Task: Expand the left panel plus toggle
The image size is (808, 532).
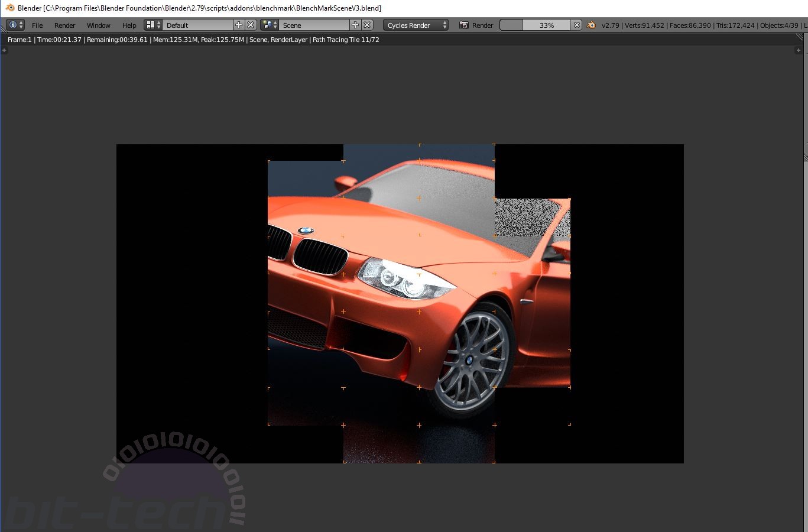Action: coord(4,50)
